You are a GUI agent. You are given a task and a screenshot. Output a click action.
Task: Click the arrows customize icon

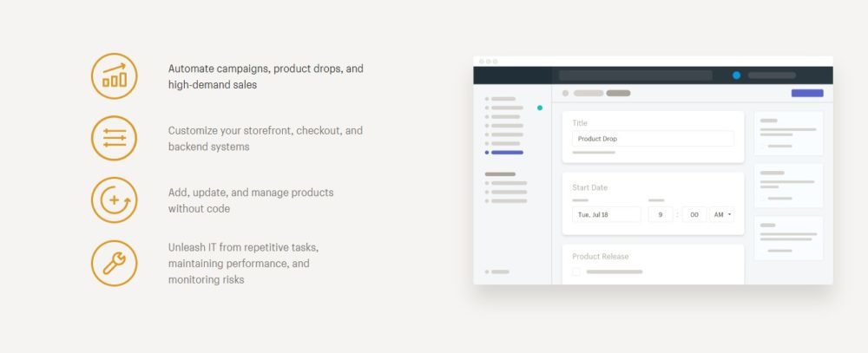tap(114, 138)
